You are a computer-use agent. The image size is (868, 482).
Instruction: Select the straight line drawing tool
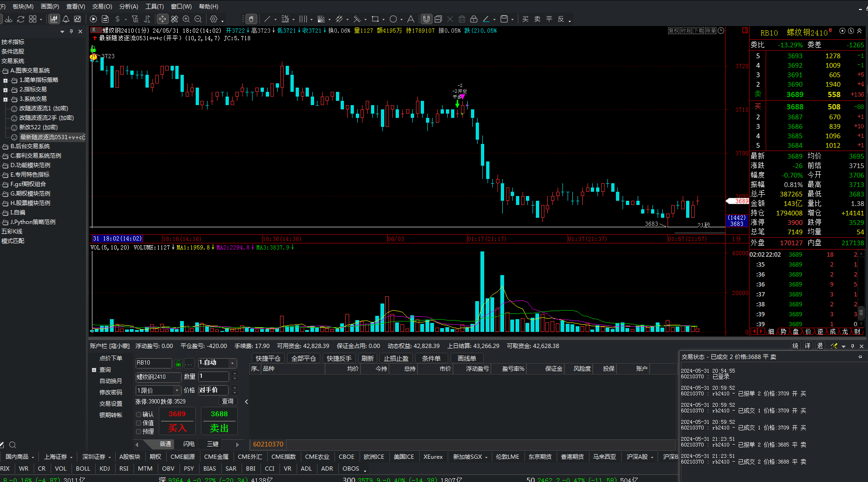[x=267, y=19]
